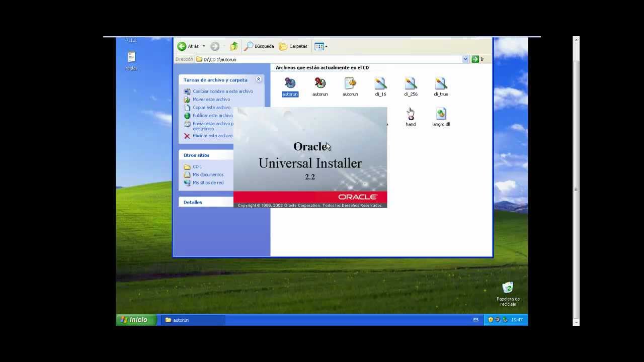Select the autorun file with red icon
This screenshot has height=362, width=644.
(x=320, y=87)
